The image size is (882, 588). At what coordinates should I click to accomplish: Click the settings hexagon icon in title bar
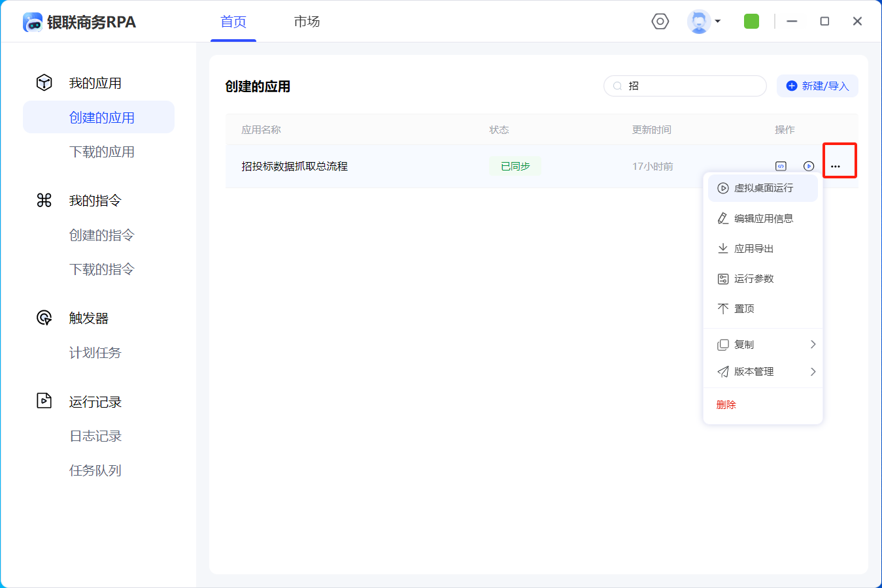click(x=660, y=22)
